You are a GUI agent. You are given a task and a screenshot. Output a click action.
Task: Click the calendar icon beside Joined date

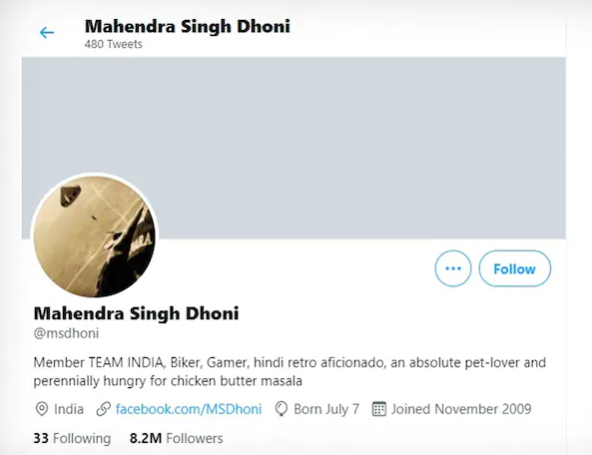pyautogui.click(x=379, y=409)
